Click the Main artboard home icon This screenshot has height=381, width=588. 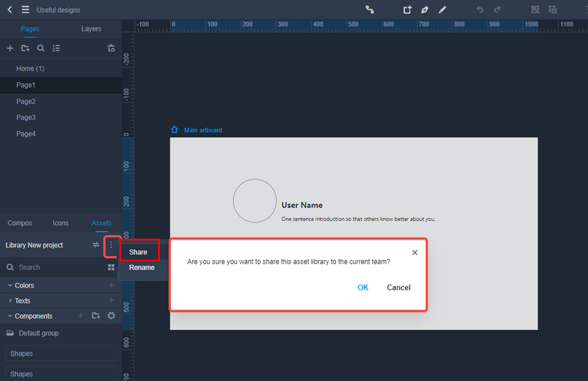(174, 130)
